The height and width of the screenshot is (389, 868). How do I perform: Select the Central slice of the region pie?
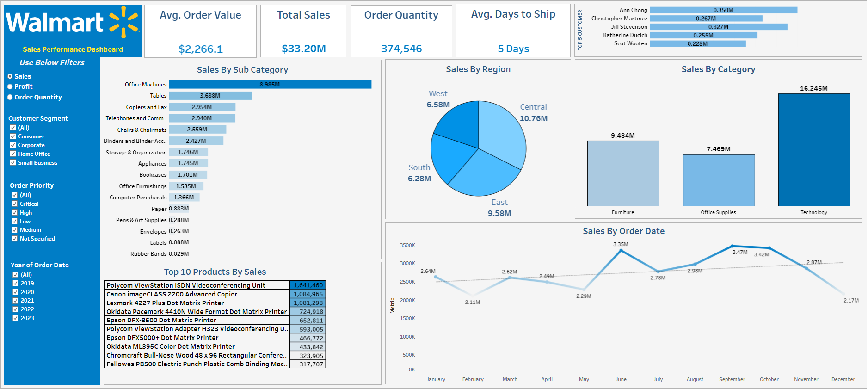[x=501, y=130]
